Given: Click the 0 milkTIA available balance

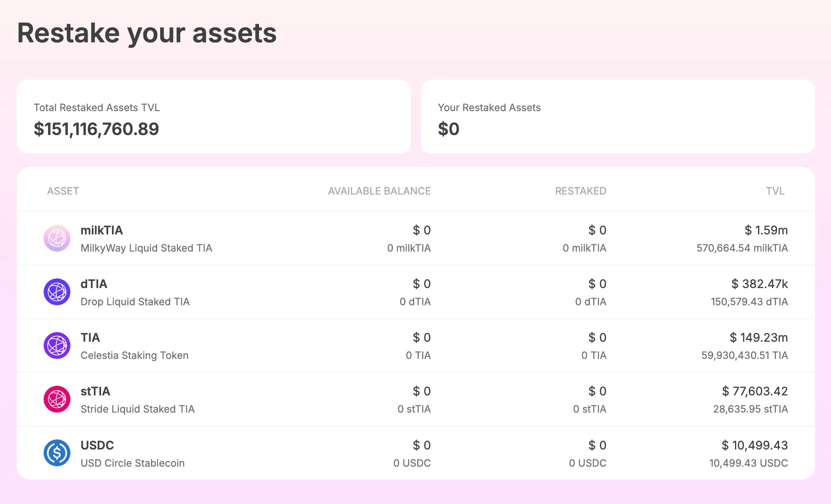Looking at the screenshot, I should [x=409, y=248].
